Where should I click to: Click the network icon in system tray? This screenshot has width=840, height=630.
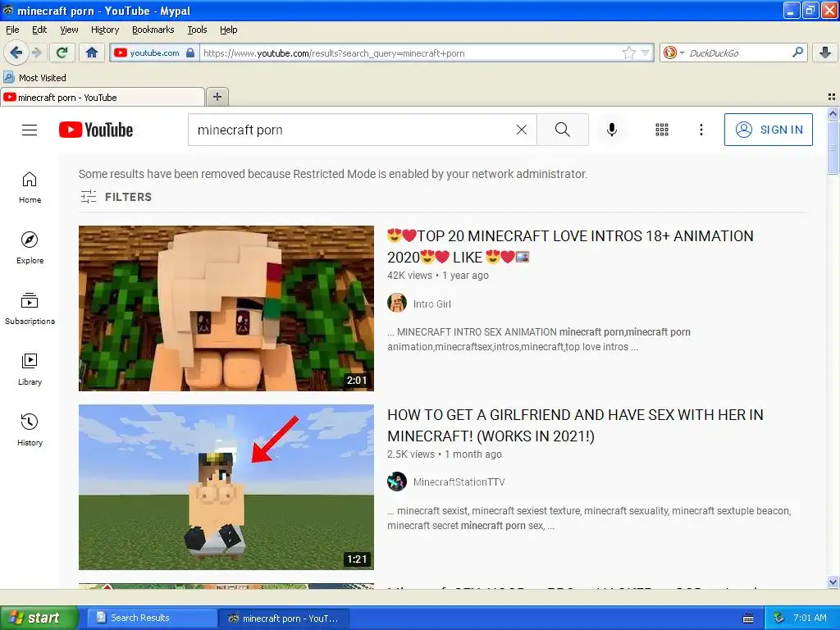coord(778,618)
